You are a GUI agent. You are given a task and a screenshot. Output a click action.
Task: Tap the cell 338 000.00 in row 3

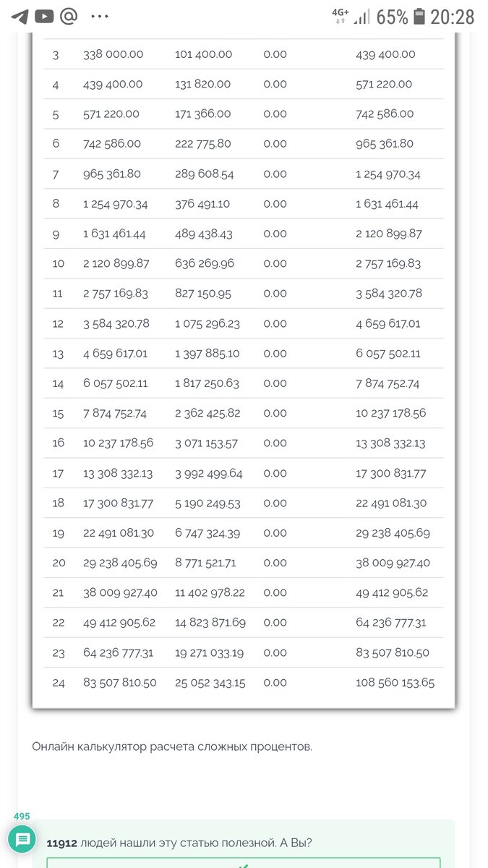pyautogui.click(x=114, y=54)
